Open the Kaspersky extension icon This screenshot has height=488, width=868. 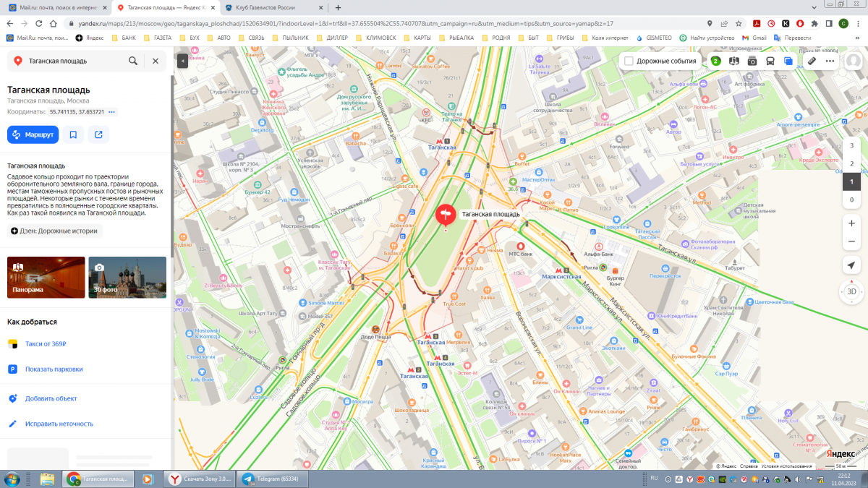pyautogui.click(x=786, y=23)
